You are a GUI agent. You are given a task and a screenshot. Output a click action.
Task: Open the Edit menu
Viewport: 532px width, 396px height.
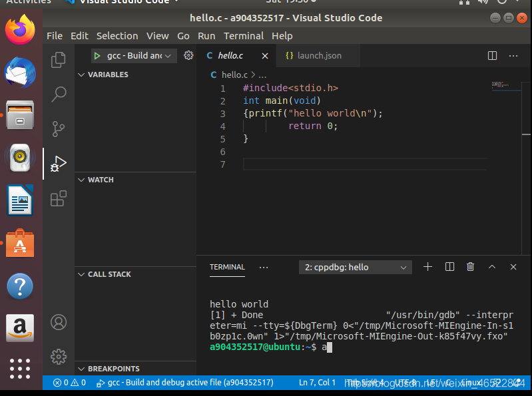[79, 36]
